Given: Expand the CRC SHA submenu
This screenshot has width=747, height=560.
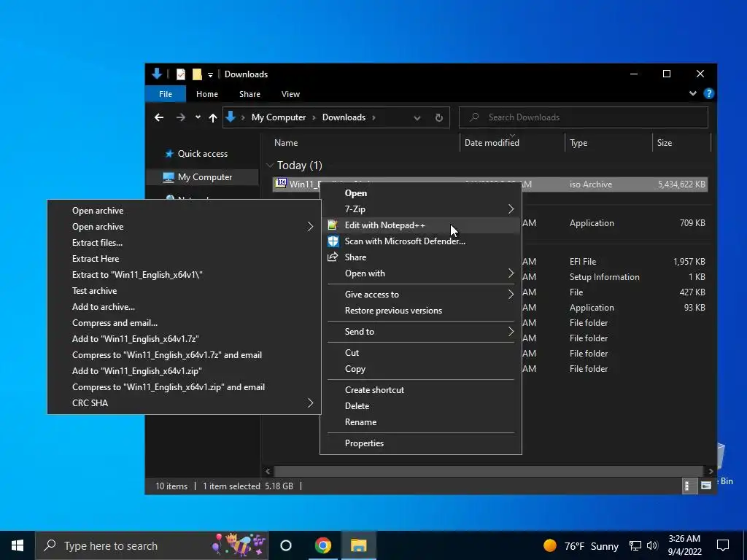Looking at the screenshot, I should (x=310, y=402).
